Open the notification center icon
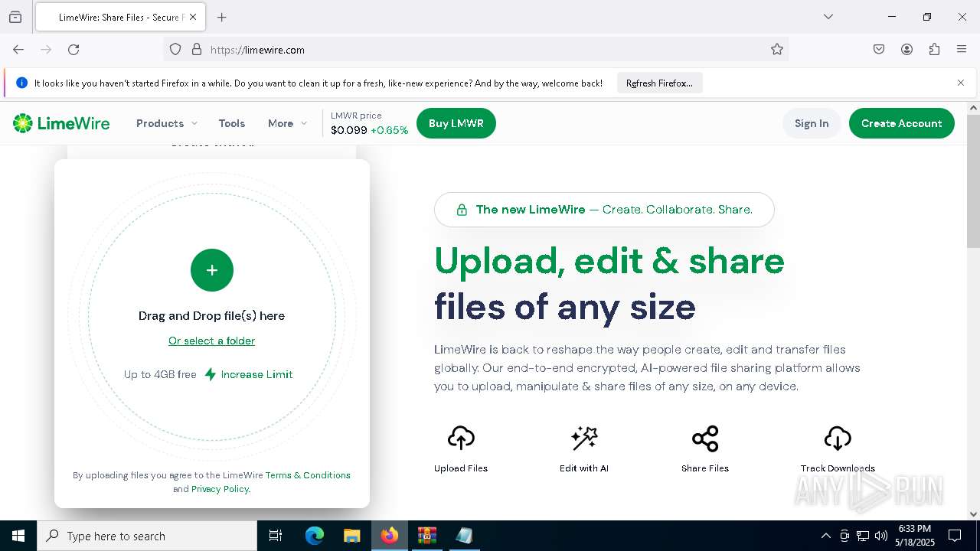Image resolution: width=980 pixels, height=551 pixels. (x=955, y=536)
